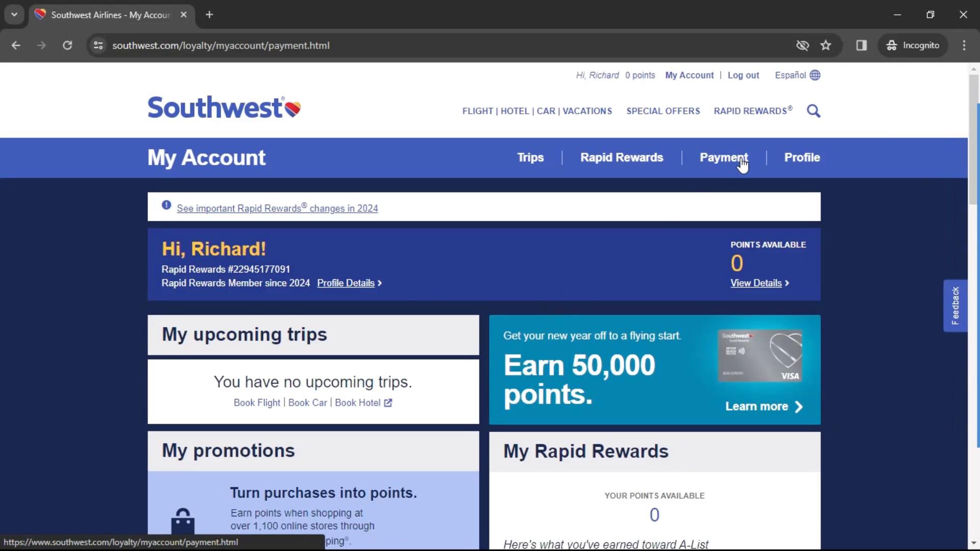Click the See important Rapid Rewards changes link
This screenshot has height=551, width=980.
[277, 209]
